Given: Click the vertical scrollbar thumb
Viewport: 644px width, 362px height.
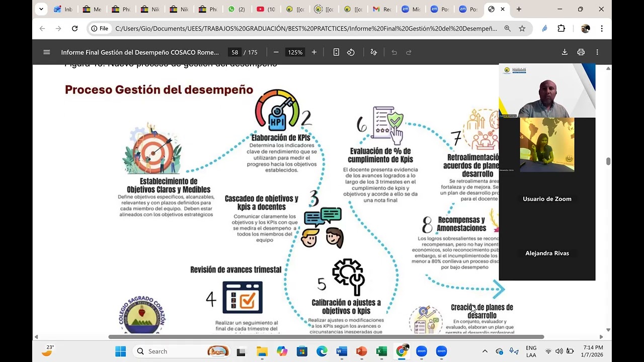Looking at the screenshot, I should (608, 161).
